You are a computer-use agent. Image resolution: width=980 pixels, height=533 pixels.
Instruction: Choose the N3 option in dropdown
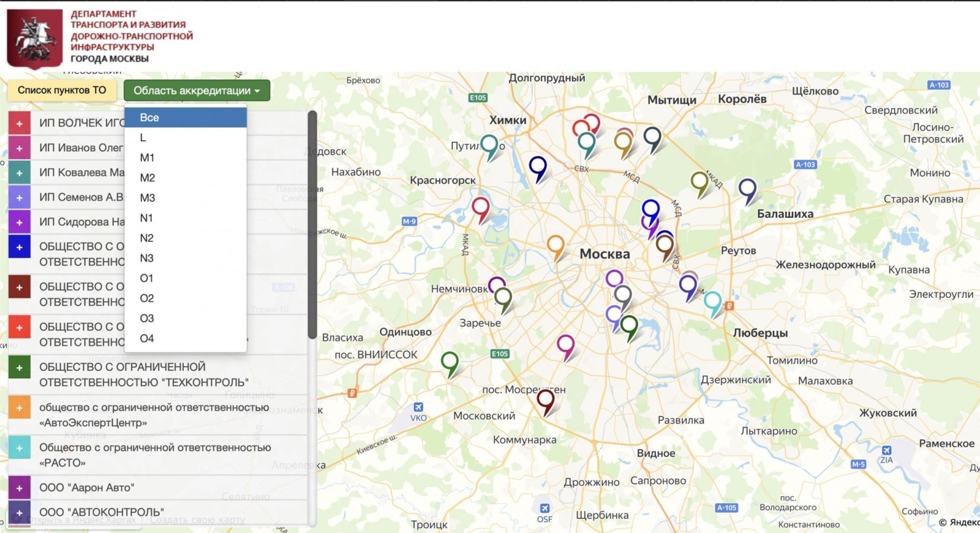[146, 258]
